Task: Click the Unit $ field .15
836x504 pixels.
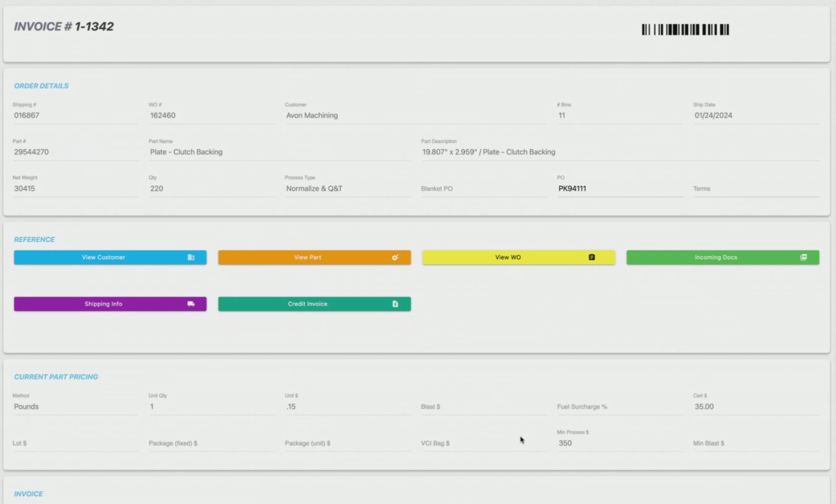Action: click(x=348, y=407)
